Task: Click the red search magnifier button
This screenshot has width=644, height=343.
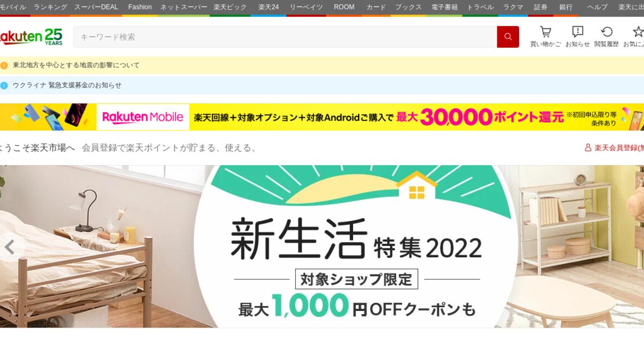Action: (508, 37)
